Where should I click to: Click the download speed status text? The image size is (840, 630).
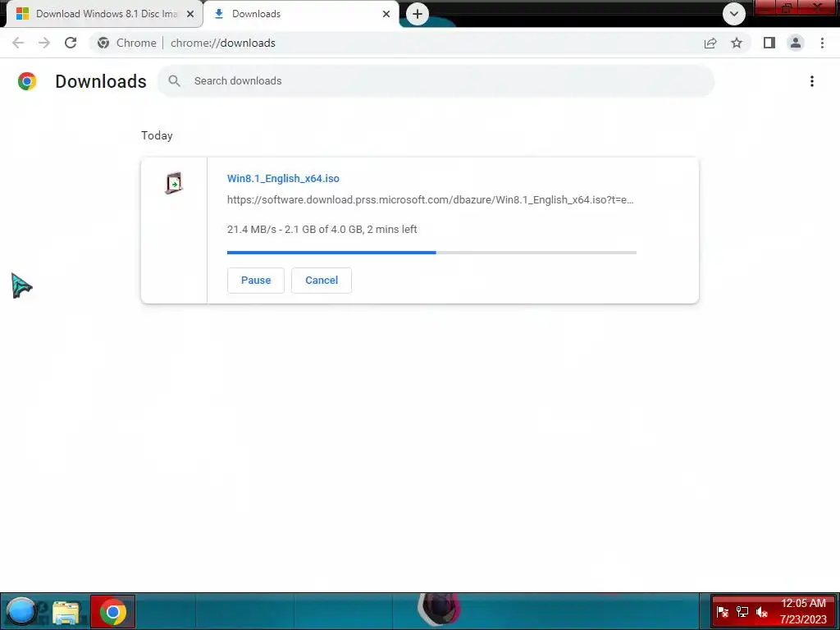[x=322, y=230]
